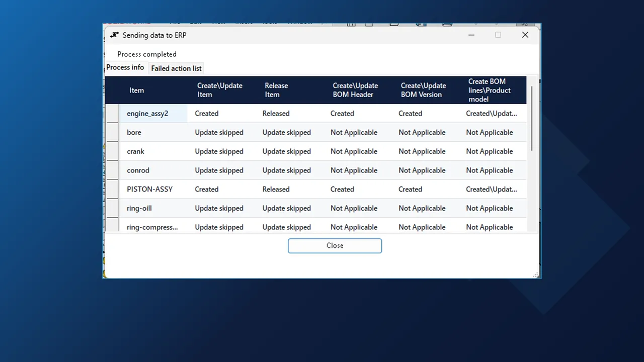Click the row selector beside bore

point(112,133)
